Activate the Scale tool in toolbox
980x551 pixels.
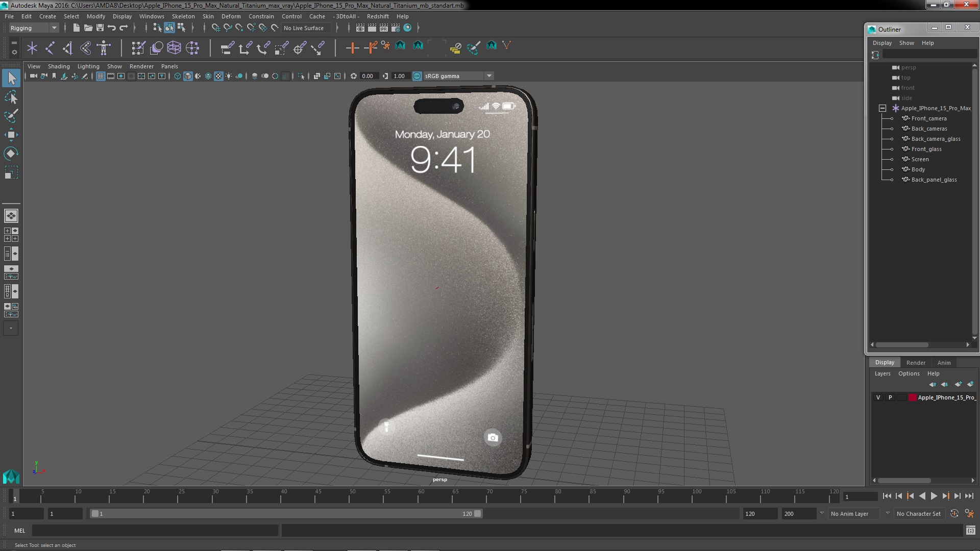click(11, 172)
